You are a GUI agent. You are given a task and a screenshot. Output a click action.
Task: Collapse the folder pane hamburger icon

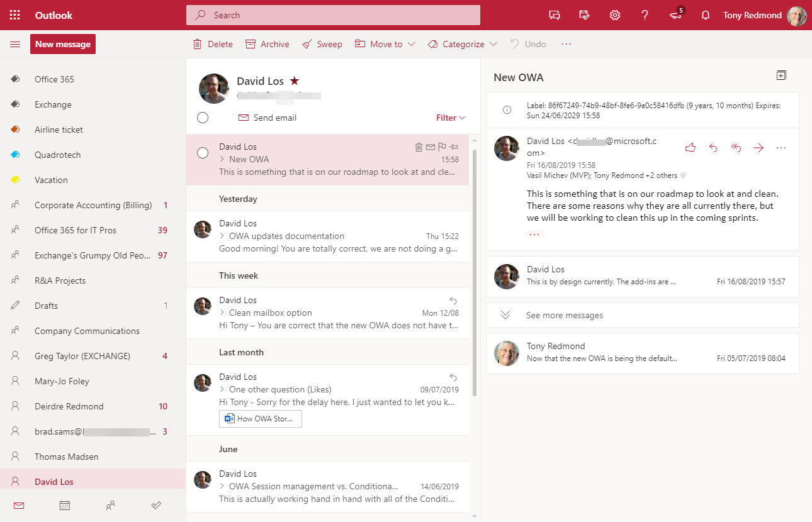(x=15, y=44)
